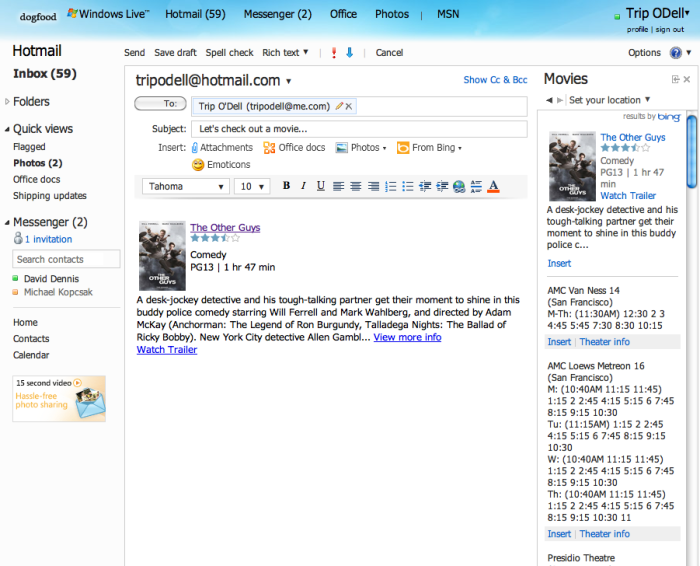
Task: Open Theater info for AMC Loews Metreon
Action: point(604,534)
